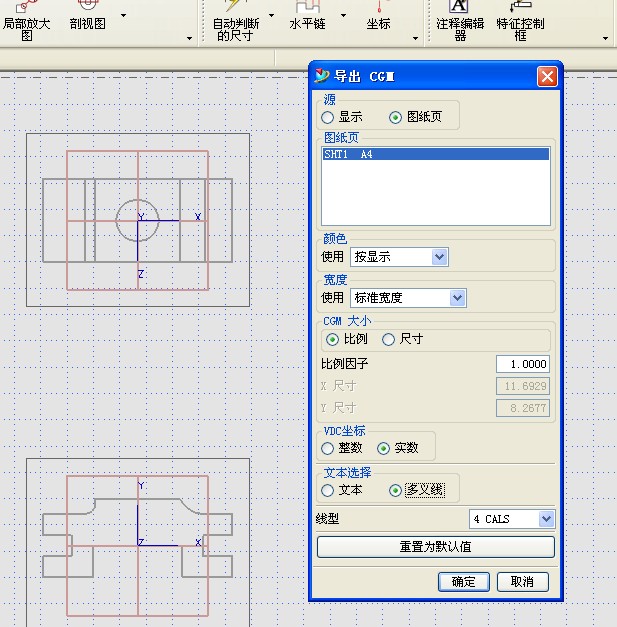The image size is (617, 627).
Task: Expand the 自动判断的尺寸 dropdown arrow
Action: 272,16
